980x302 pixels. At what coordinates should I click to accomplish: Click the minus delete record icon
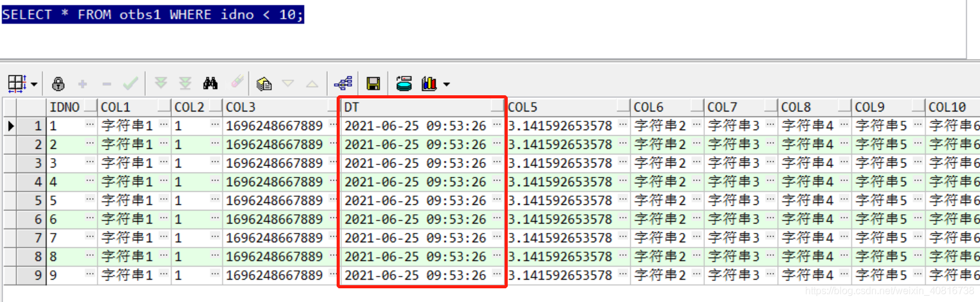click(x=106, y=83)
